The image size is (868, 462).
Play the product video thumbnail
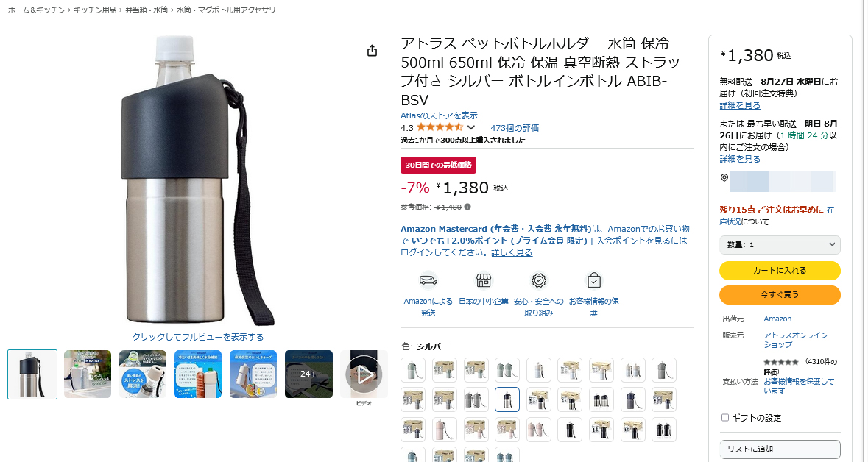tap(364, 374)
